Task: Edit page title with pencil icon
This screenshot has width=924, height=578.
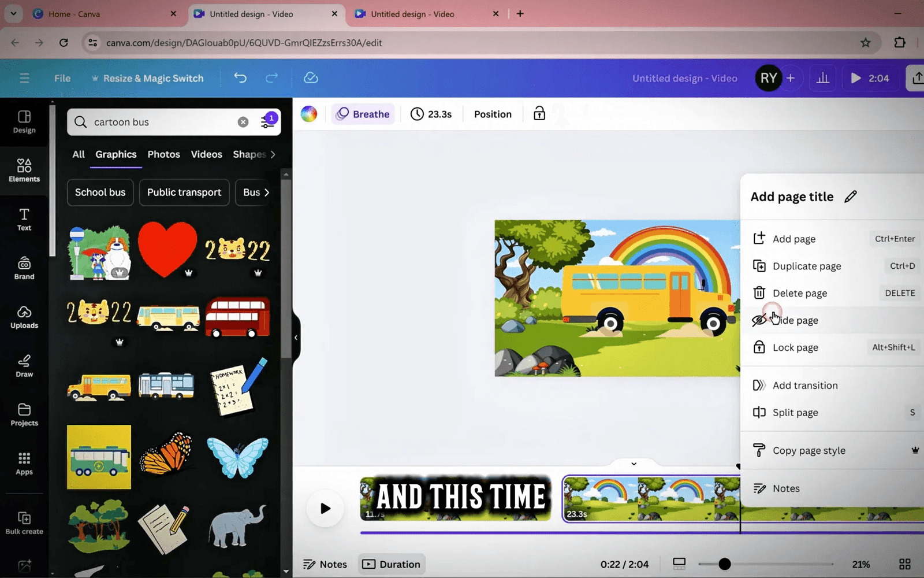Action: click(851, 197)
